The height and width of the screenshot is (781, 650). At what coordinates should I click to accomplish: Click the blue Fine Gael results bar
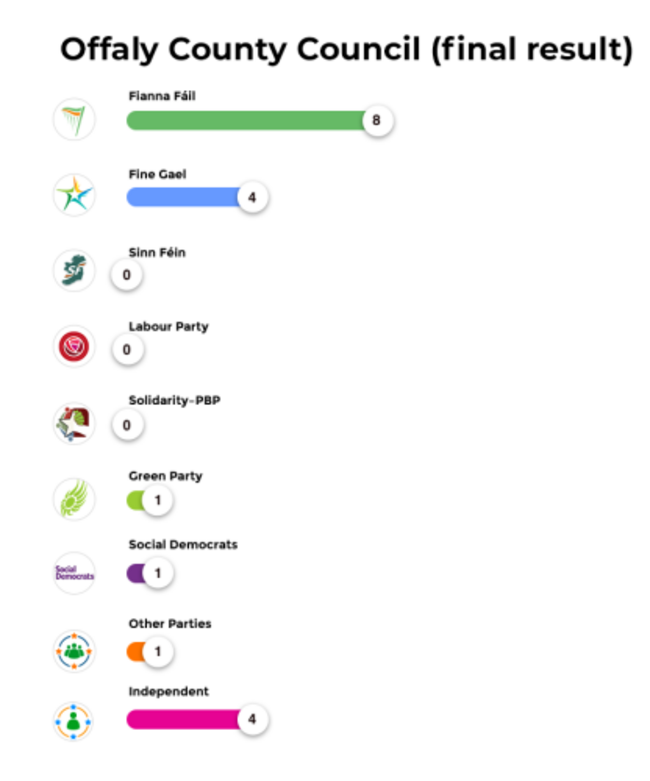pyautogui.click(x=181, y=197)
